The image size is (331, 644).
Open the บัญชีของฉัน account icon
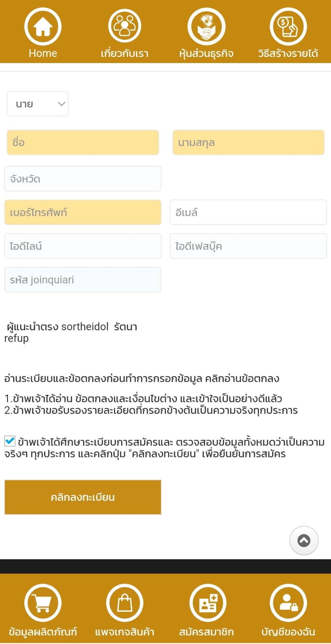coord(288,603)
